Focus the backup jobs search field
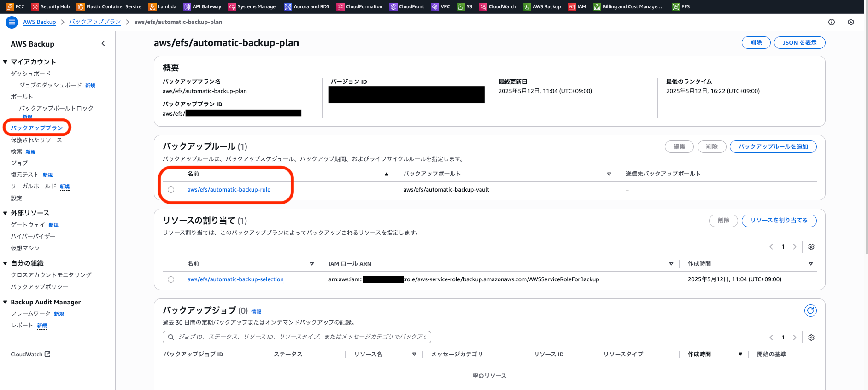Image resolution: width=868 pixels, height=390 pixels. pos(297,337)
